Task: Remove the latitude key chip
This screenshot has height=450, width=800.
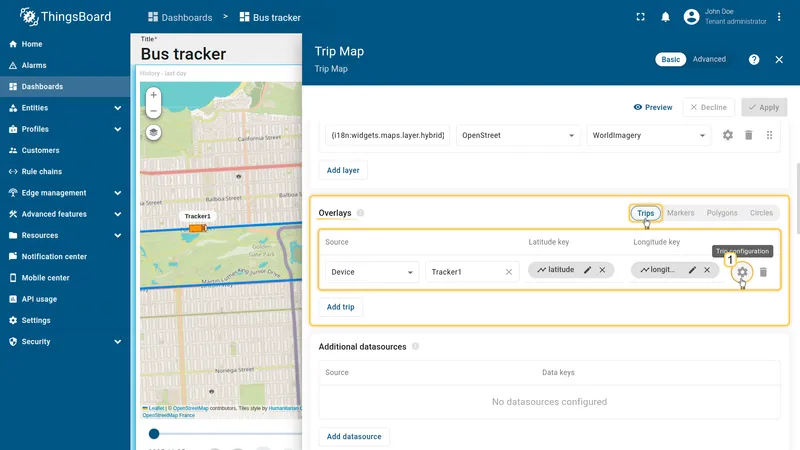Action: pos(602,270)
